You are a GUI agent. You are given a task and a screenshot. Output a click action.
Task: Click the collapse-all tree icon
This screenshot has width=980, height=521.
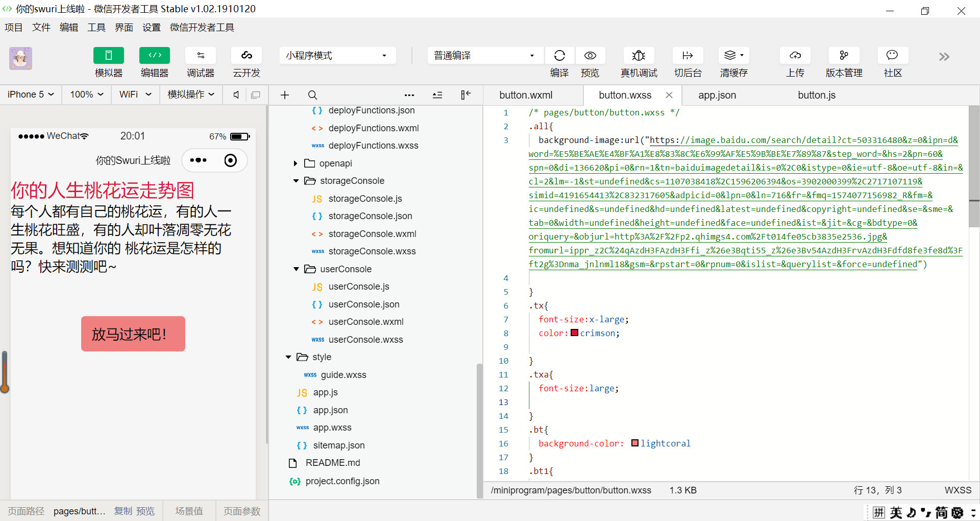[437, 95]
